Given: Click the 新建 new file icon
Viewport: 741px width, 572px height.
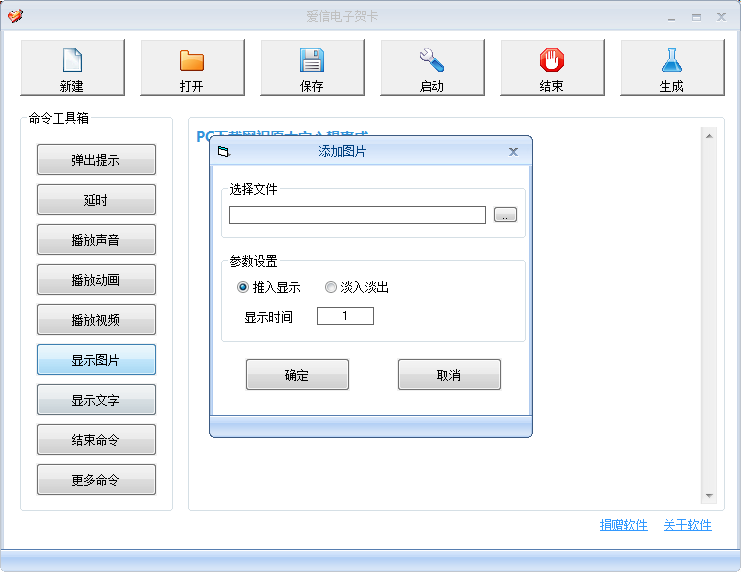Looking at the screenshot, I should (x=72, y=60).
